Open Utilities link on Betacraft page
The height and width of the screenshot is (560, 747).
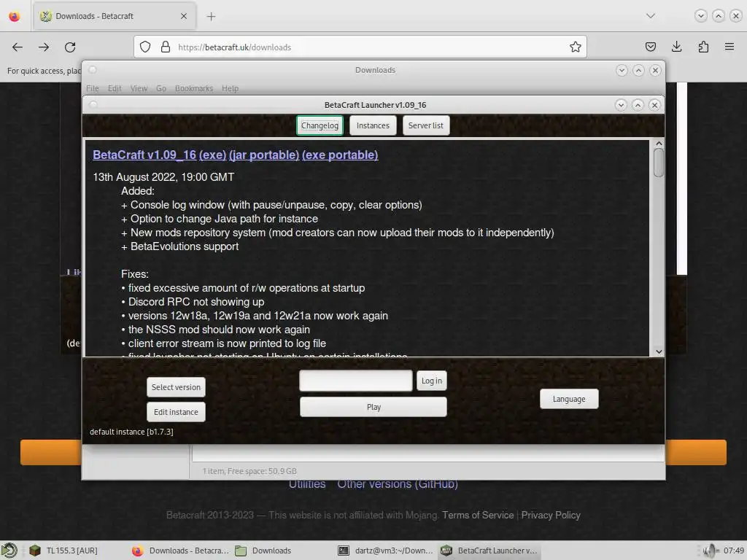(x=307, y=484)
